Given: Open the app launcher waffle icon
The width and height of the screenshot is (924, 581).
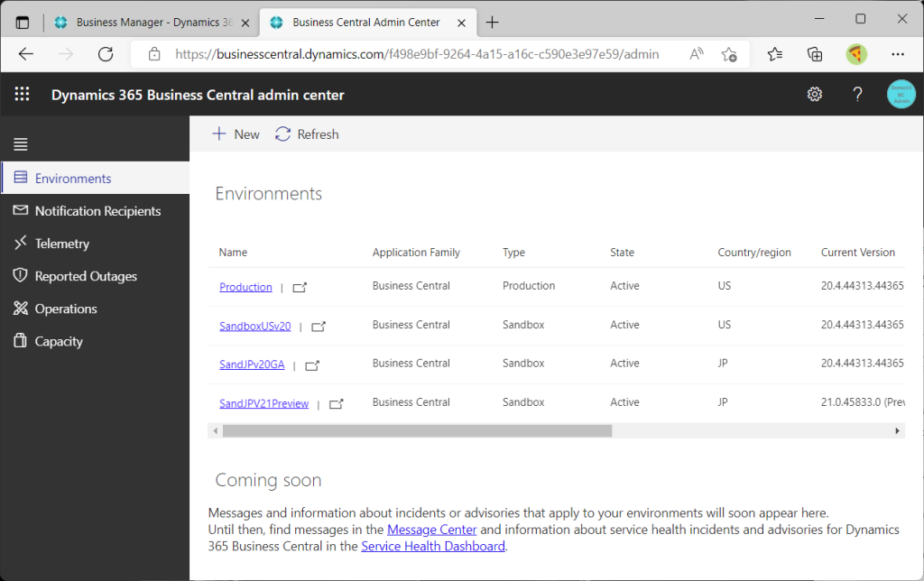Looking at the screenshot, I should tap(22, 95).
